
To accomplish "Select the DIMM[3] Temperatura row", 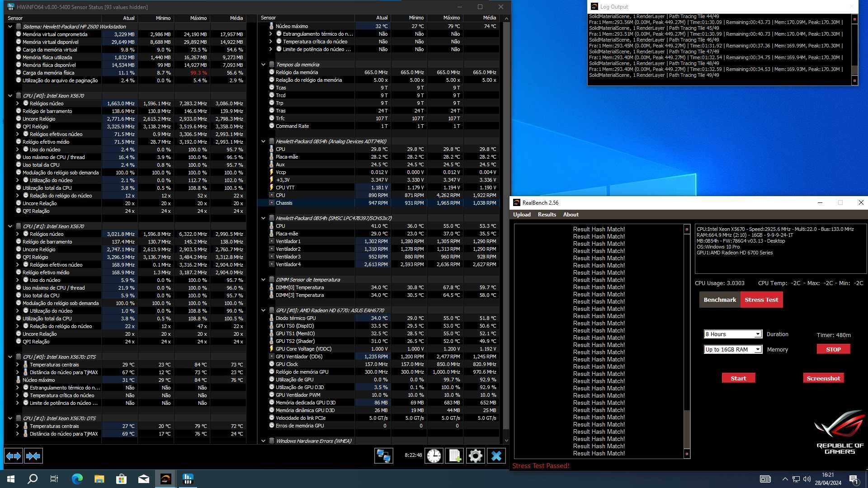I will click(379, 295).
